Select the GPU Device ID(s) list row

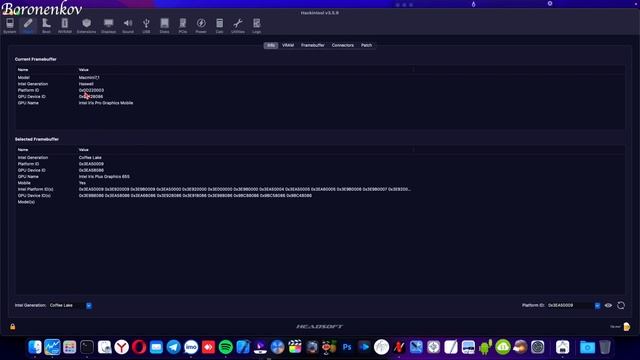320,196
